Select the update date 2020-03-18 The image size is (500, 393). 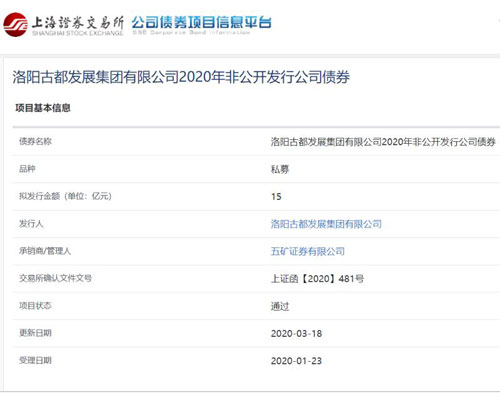[296, 333]
